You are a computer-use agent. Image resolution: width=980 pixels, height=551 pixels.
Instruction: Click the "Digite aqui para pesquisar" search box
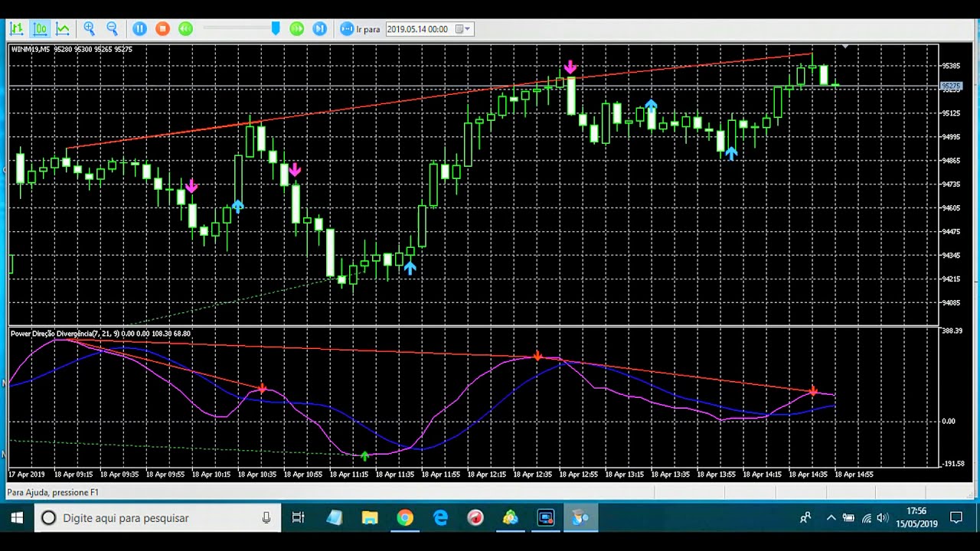tap(158, 518)
